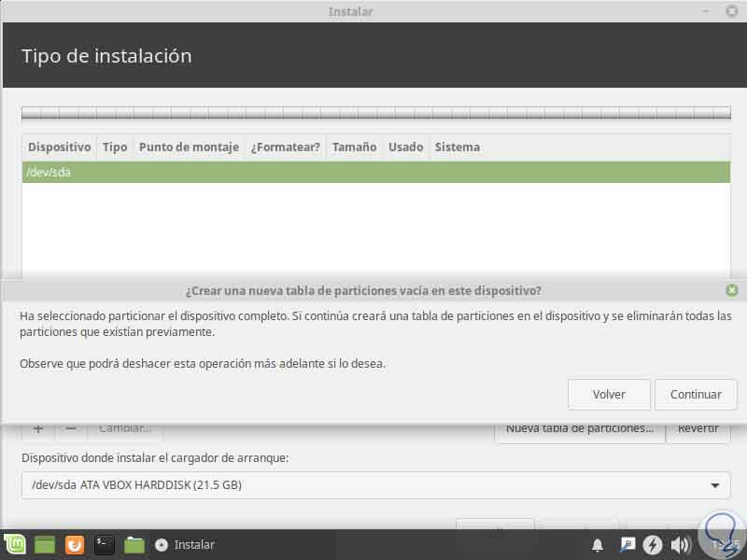
Task: Confirm with the Continuar button
Action: [x=696, y=394]
